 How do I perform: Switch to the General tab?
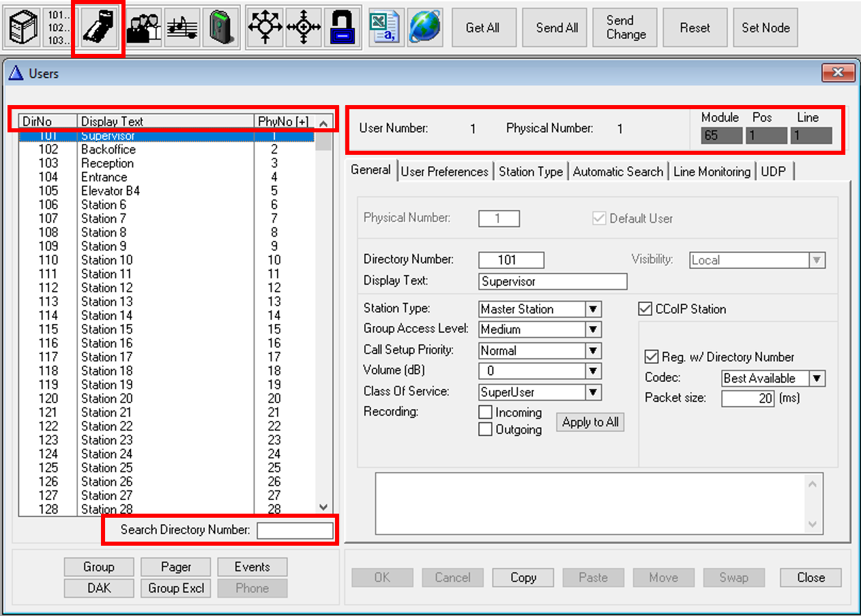pos(371,171)
